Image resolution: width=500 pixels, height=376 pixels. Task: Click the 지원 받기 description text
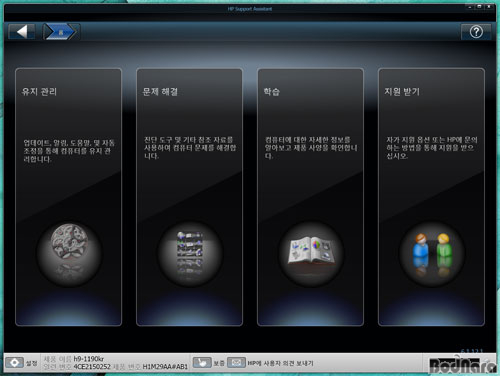click(432, 148)
